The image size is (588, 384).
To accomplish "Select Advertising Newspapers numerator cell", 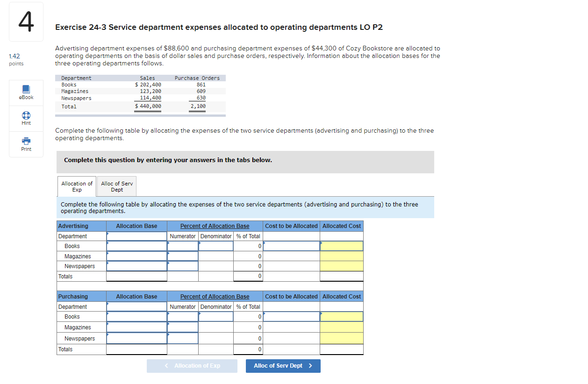I will click(x=183, y=266).
